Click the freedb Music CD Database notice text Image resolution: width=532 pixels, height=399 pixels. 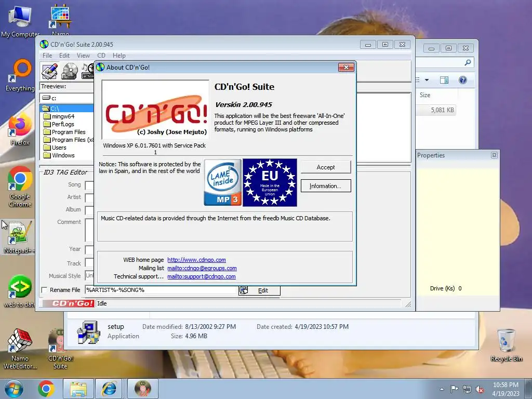(216, 218)
